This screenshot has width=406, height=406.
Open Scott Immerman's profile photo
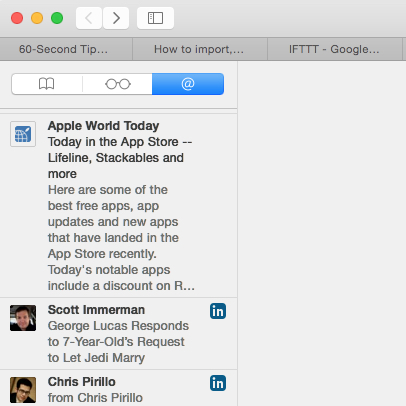click(x=23, y=318)
